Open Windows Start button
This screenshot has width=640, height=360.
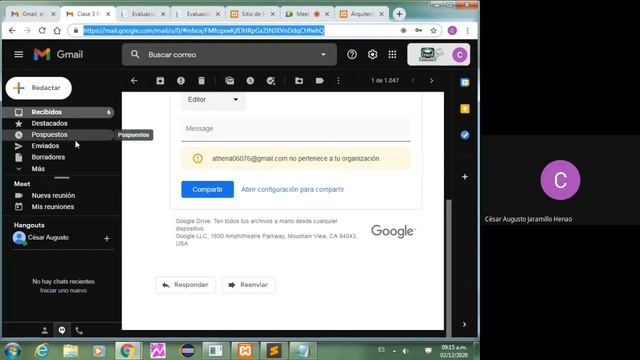tap(12, 351)
